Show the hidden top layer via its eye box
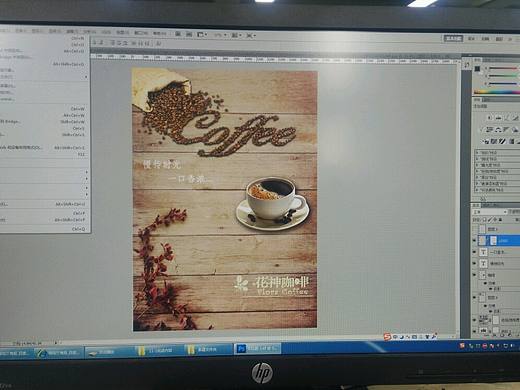Image resolution: width=520 pixels, height=390 pixels. pyautogui.click(x=475, y=229)
